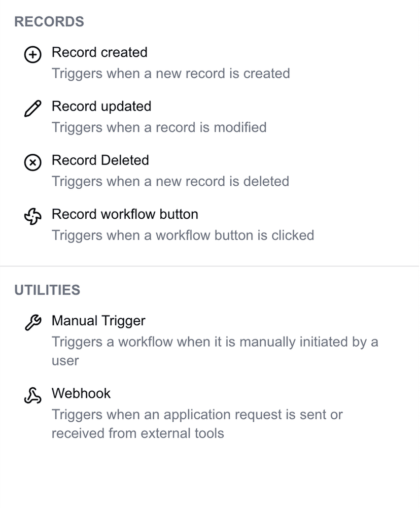Select the Record created trigger
The image size is (420, 508).
tap(99, 52)
